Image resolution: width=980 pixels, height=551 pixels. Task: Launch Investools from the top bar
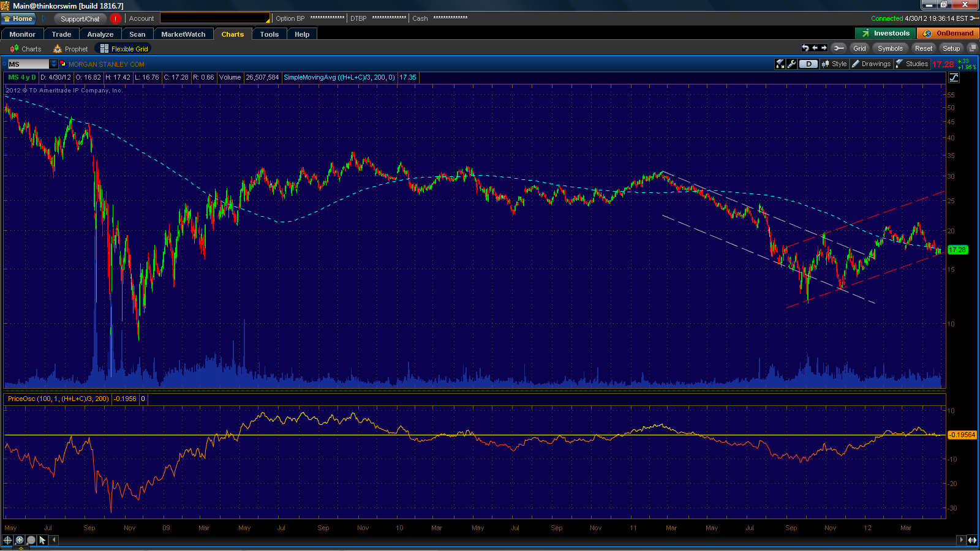coord(885,33)
